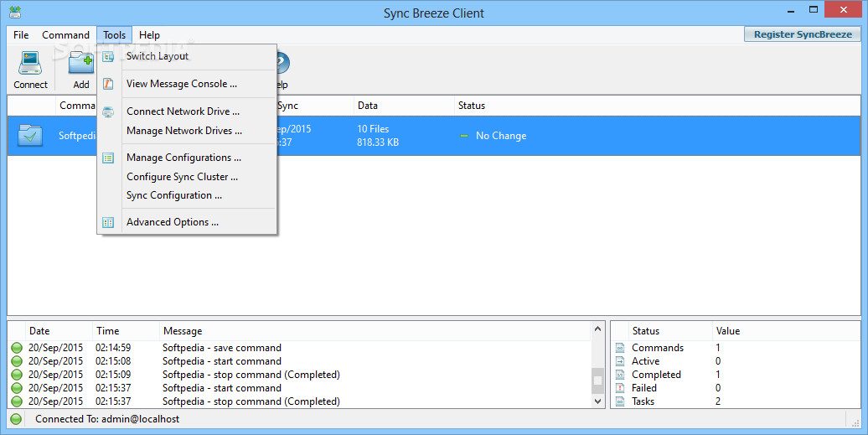Open the Help menu
The width and height of the screenshot is (868, 435).
click(x=149, y=35)
